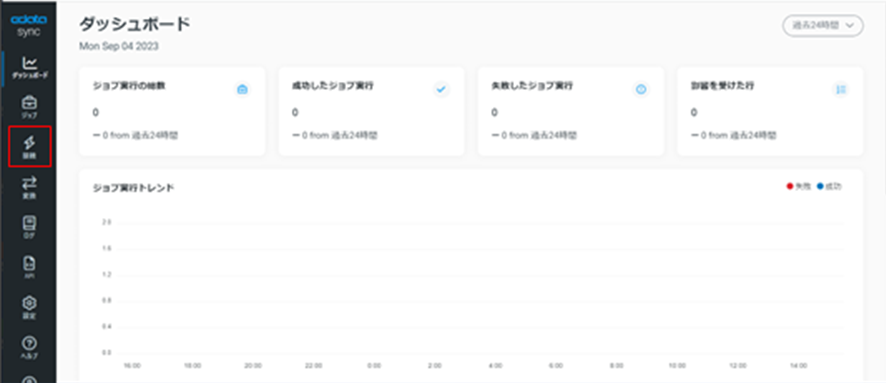
Task: Open the ヘルプ (Help) sidebar item
Action: (x=30, y=348)
